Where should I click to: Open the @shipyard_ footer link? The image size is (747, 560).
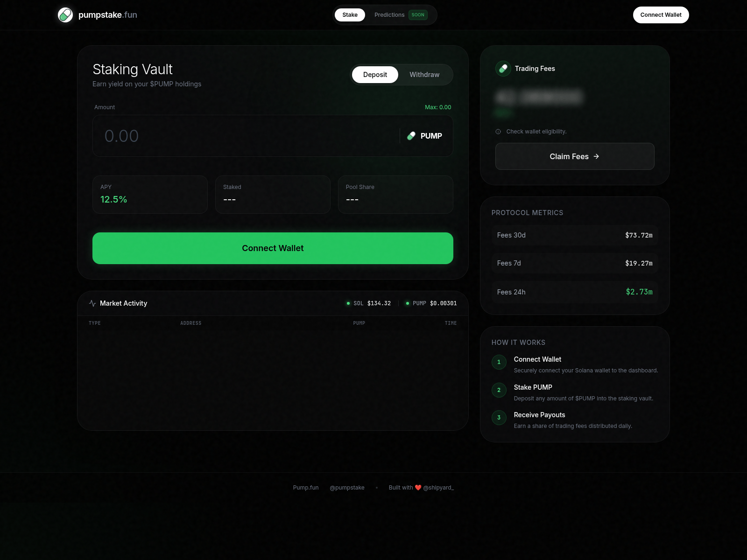438,488
